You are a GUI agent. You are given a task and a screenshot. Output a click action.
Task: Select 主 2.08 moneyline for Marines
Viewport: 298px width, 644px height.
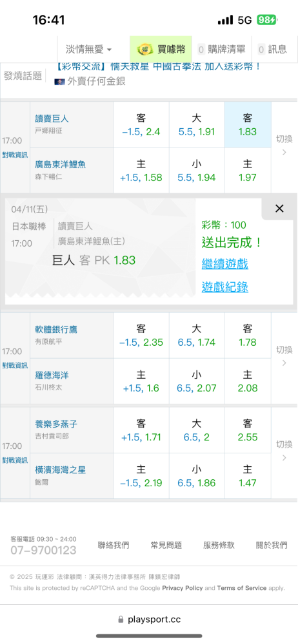248,381
